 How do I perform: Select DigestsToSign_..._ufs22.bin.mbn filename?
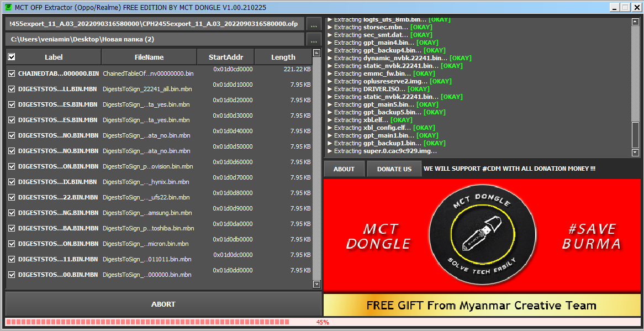[146, 197]
